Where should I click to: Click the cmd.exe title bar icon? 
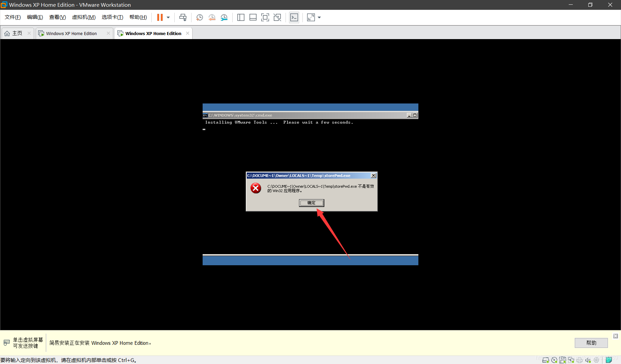(x=205, y=115)
